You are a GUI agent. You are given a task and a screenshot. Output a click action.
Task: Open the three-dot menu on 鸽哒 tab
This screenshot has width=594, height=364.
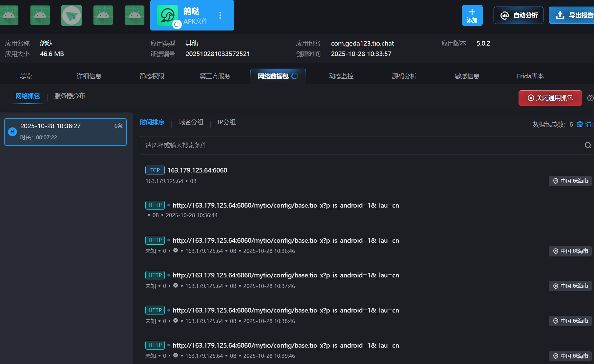coord(220,15)
